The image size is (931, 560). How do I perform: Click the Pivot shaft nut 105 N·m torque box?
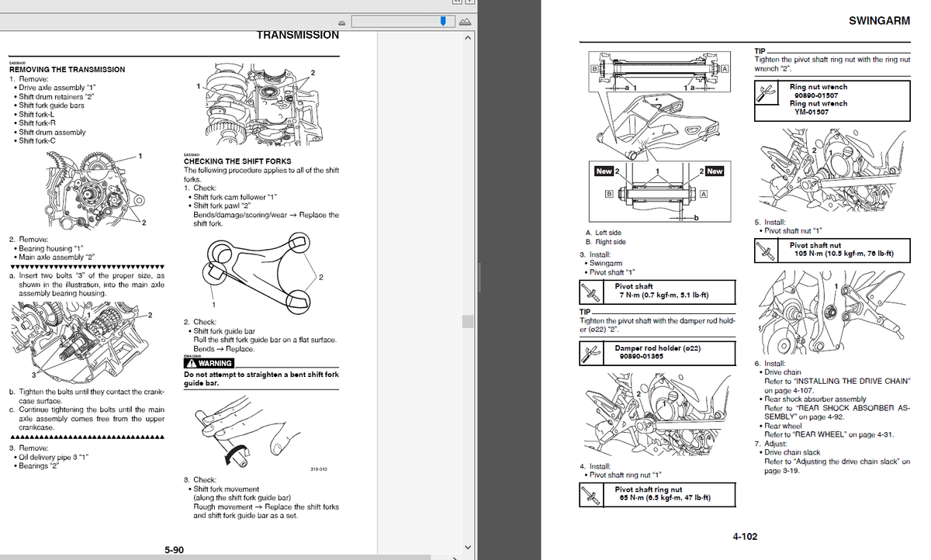(832, 250)
